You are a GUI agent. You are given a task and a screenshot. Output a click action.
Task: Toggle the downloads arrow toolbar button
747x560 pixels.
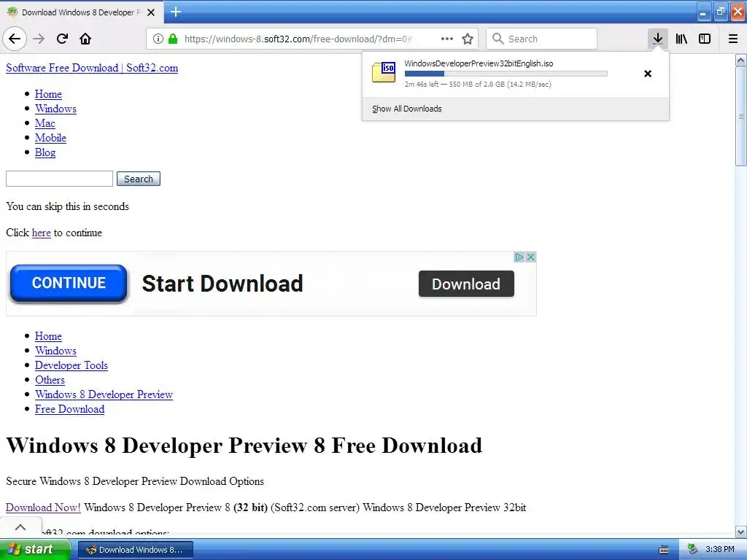pos(657,39)
